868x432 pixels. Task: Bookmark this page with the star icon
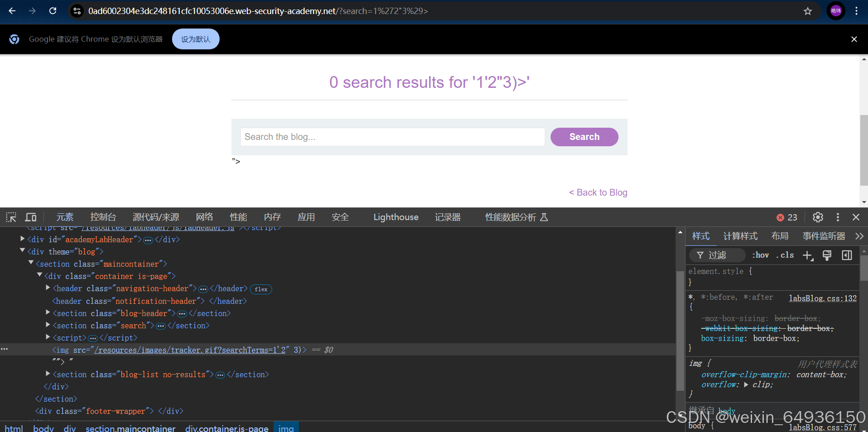(808, 11)
